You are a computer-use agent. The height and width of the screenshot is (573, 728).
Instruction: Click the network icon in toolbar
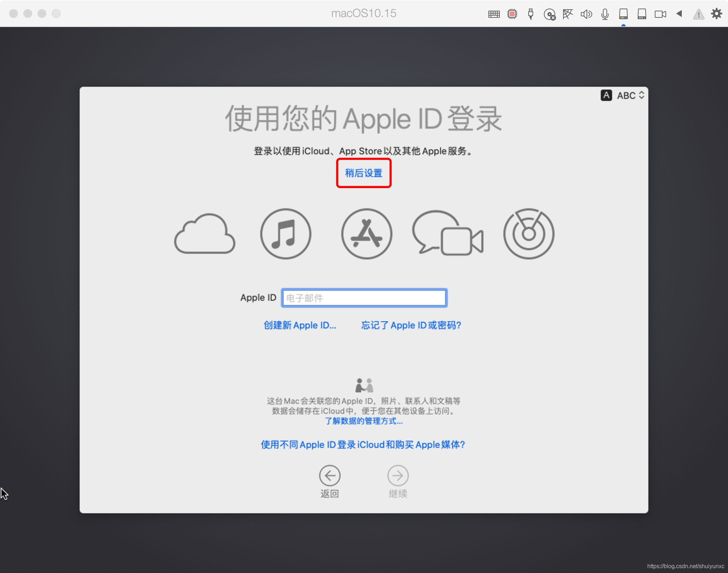(x=568, y=14)
